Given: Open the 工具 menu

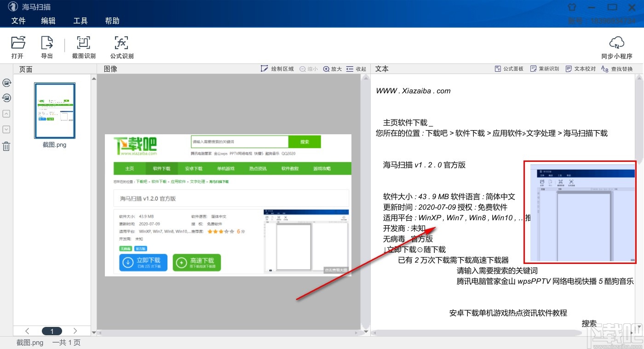Looking at the screenshot, I should (x=80, y=21).
